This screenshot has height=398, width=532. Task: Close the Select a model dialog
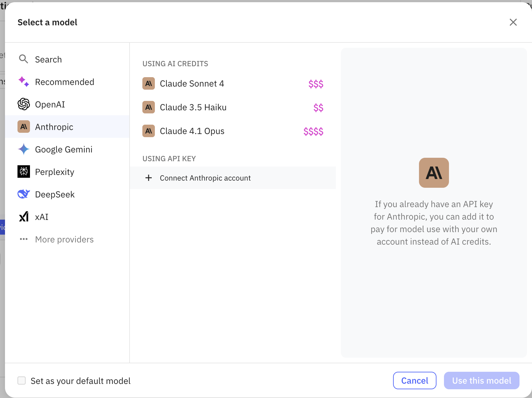coord(513,22)
